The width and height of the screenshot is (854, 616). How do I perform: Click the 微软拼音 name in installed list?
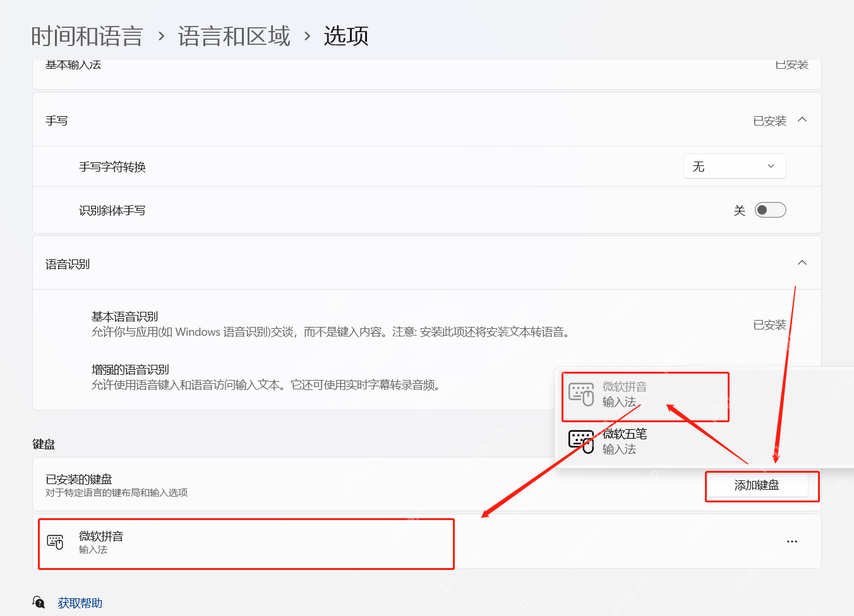pos(101,536)
